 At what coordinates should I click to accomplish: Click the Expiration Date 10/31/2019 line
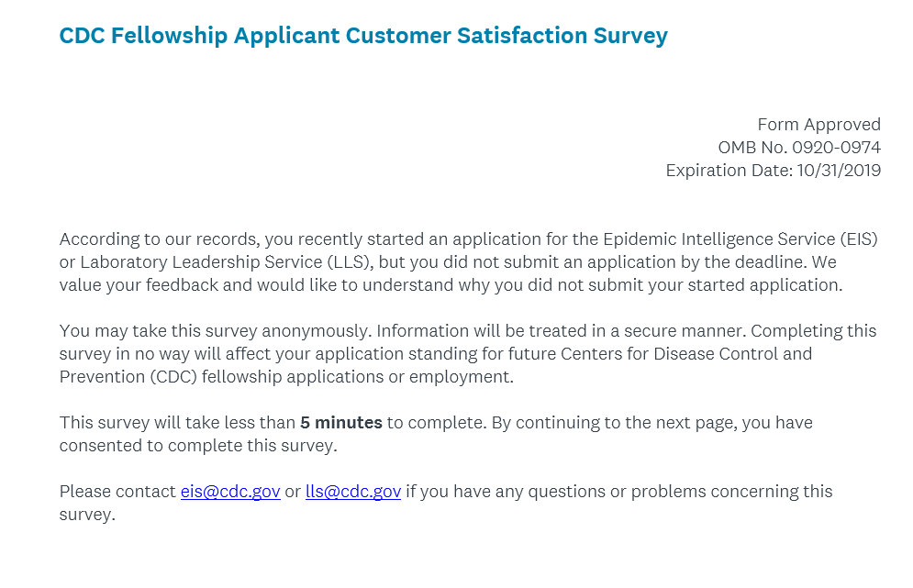[x=773, y=171]
